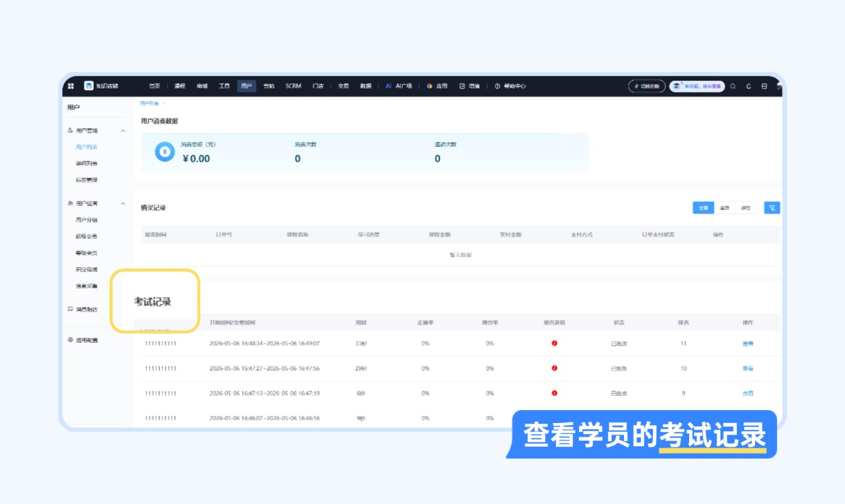The width and height of the screenshot is (845, 504).
Task: Open 通用配置 in the sidebar
Action: pos(83,340)
